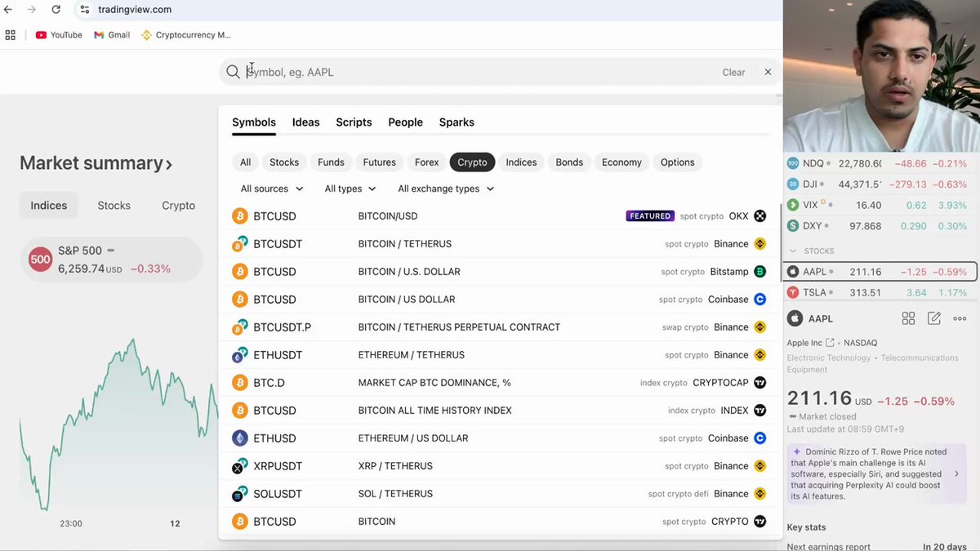The height and width of the screenshot is (551, 980).
Task: Select the Economy filter chip
Action: (x=621, y=162)
